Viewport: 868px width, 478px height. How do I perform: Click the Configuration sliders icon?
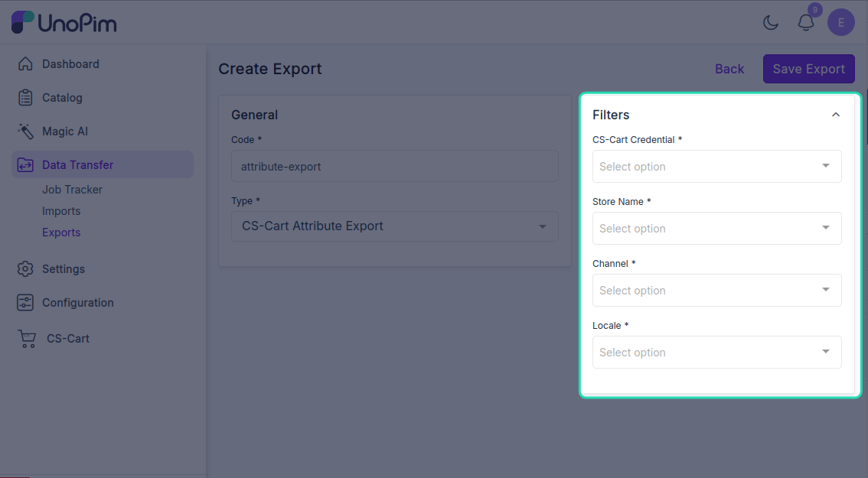coord(25,303)
